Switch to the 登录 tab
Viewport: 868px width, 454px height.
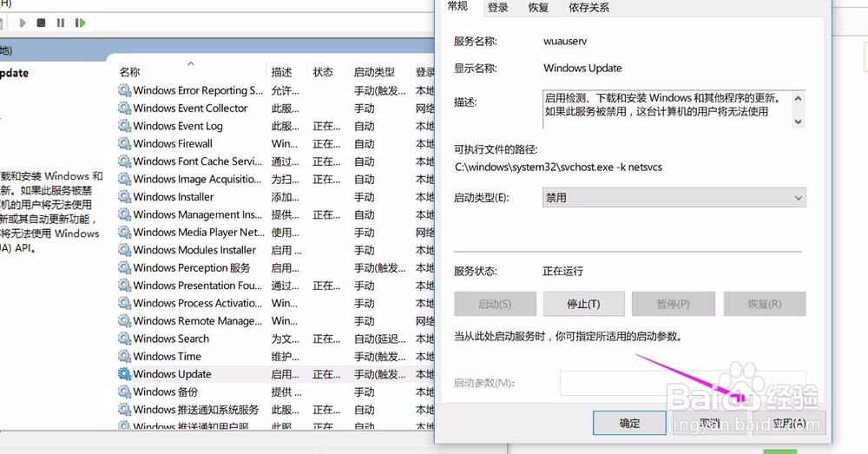click(x=497, y=7)
